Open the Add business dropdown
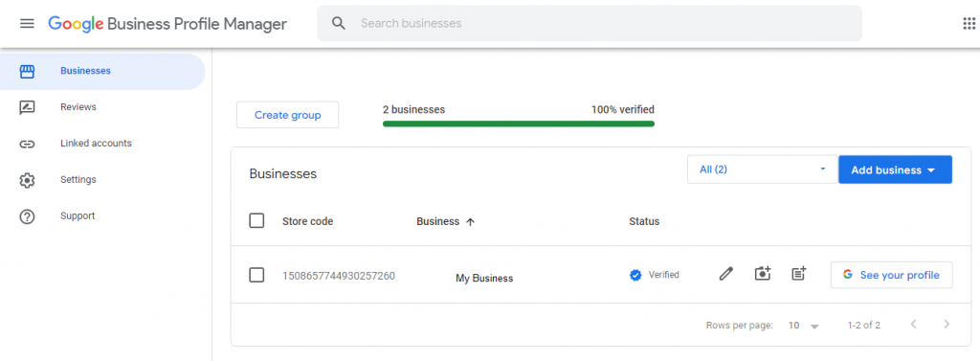Screen dimensions: 980x361 (x=895, y=169)
